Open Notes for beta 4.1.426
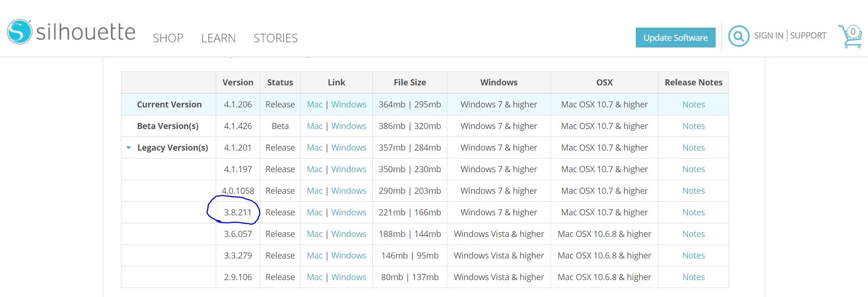Image resolution: width=868 pixels, height=297 pixels. coord(694,126)
